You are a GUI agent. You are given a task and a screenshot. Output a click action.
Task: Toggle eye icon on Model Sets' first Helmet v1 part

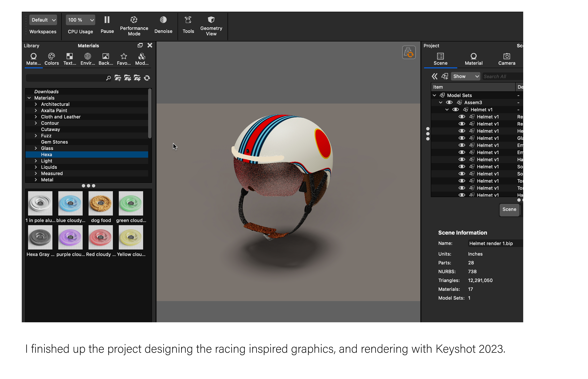pos(462,117)
